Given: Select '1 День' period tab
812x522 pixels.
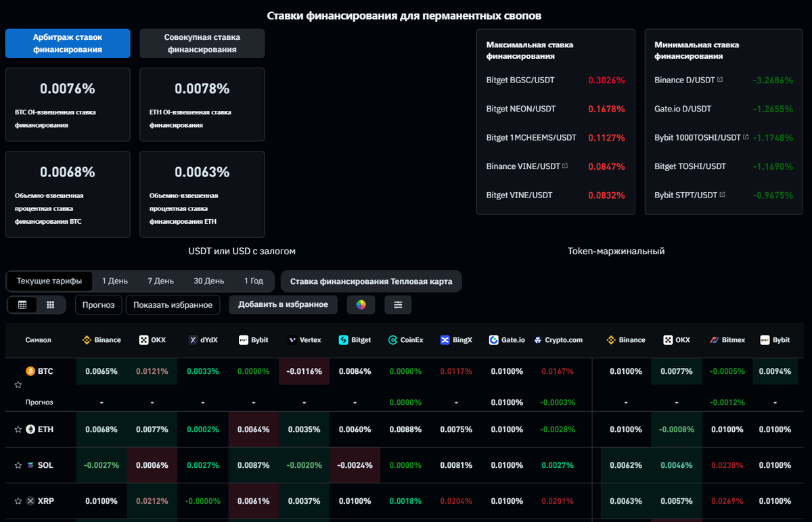Looking at the screenshot, I should [114, 281].
